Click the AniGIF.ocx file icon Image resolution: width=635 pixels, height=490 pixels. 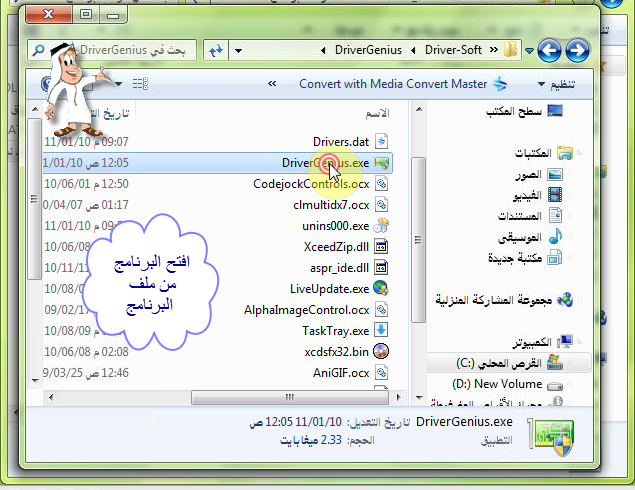pyautogui.click(x=381, y=373)
